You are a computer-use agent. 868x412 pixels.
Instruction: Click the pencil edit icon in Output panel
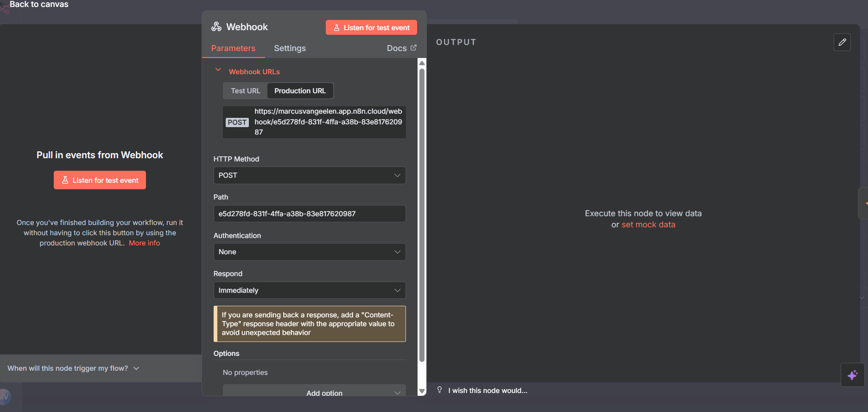842,42
